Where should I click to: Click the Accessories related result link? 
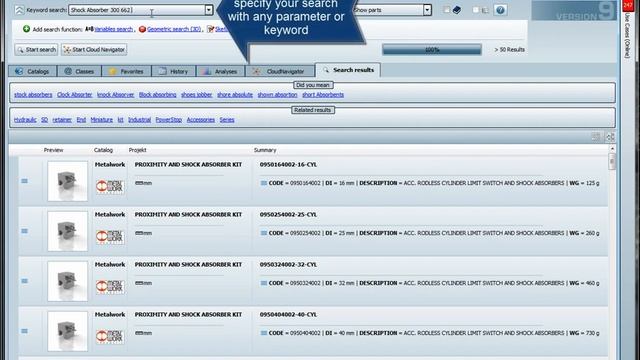(x=201, y=120)
